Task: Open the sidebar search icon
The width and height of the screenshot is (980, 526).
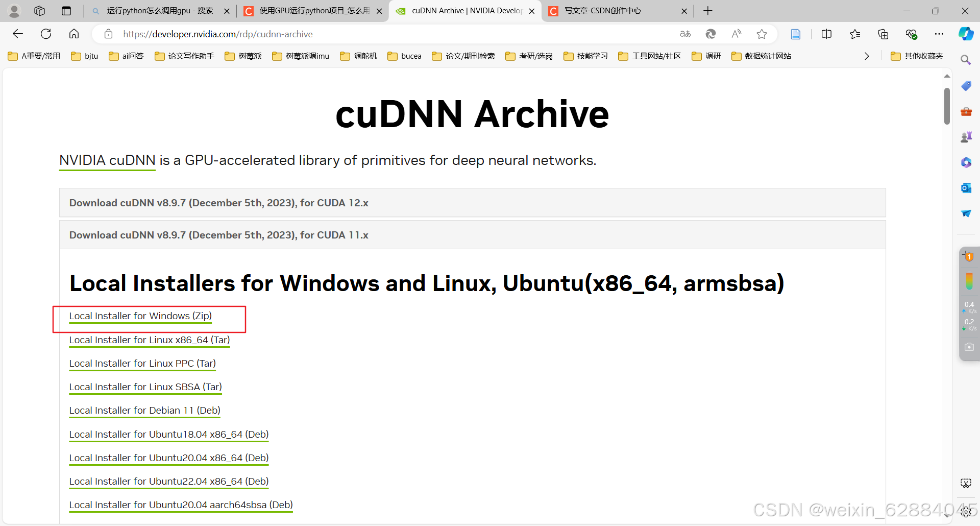Action: point(966,60)
